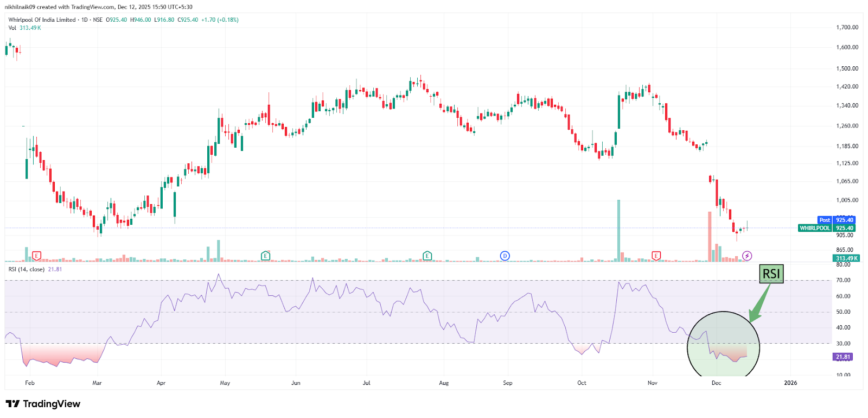Click the blue Post price label

825,220
